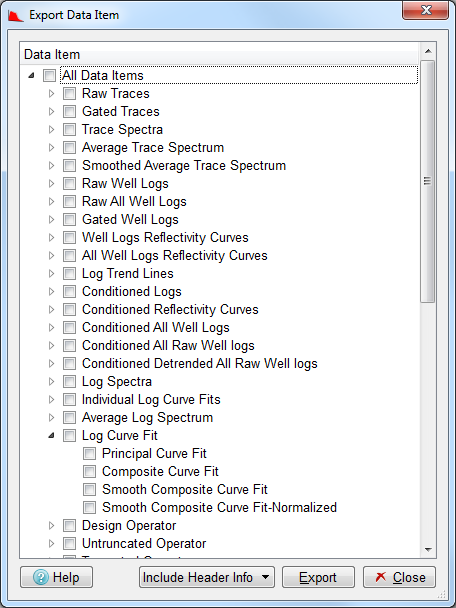The image size is (456, 608).
Task: Click the vertical scrollbar thumb
Action: point(428,181)
